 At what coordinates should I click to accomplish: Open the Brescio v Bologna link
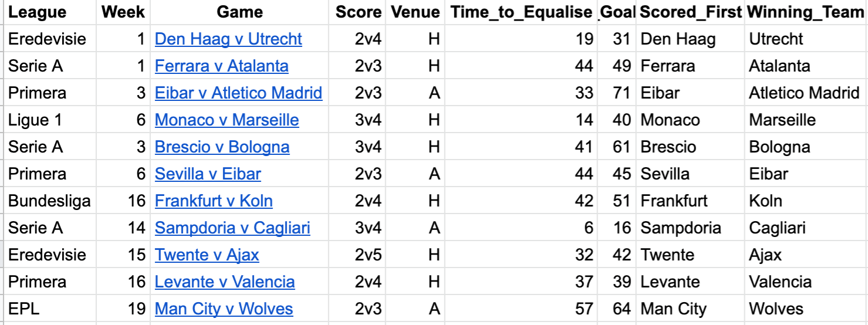click(x=222, y=147)
